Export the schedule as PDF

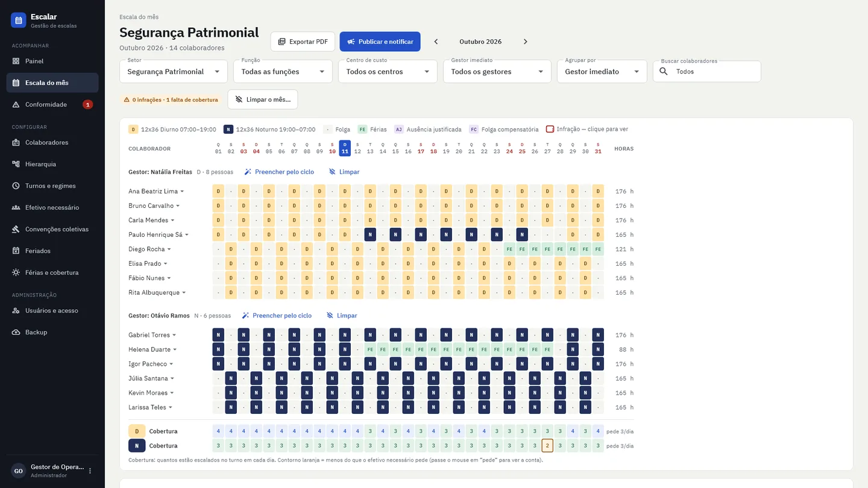pos(303,42)
